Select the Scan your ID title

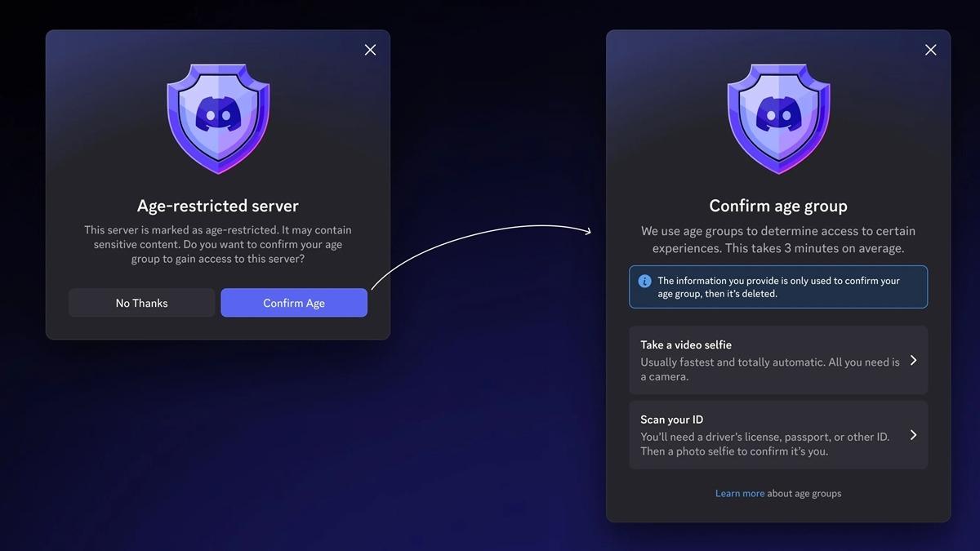point(671,420)
